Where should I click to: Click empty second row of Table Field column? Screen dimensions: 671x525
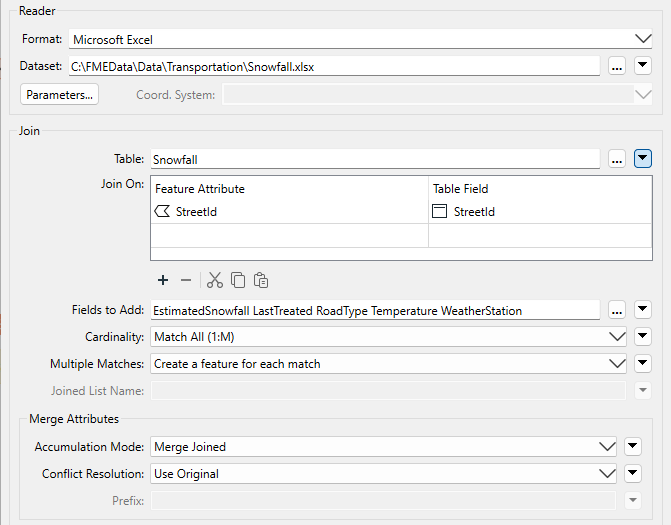pos(540,235)
